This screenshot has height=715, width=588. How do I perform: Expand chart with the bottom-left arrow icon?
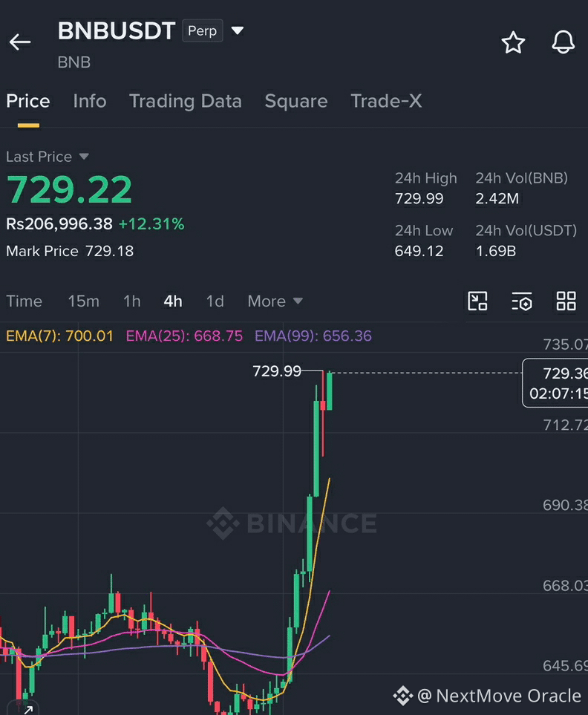coord(27,709)
